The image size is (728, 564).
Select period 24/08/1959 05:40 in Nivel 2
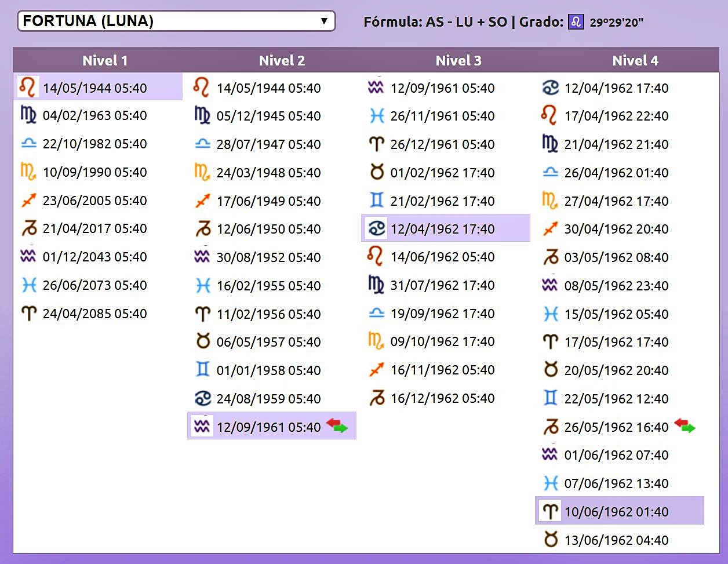click(x=268, y=399)
